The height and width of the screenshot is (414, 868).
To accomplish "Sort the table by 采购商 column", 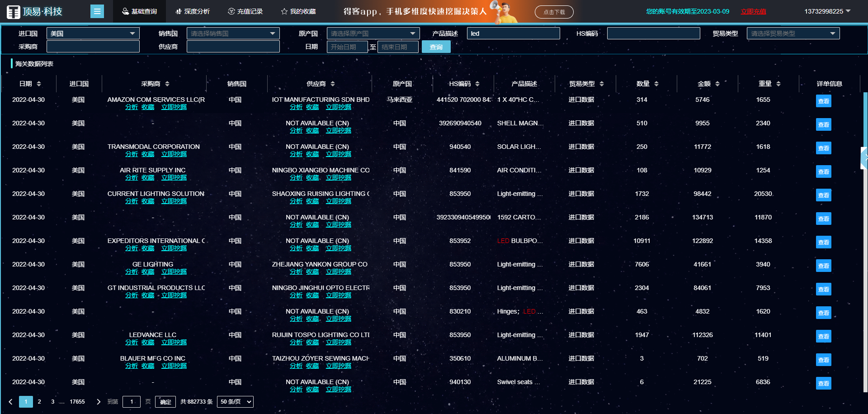I will tap(167, 84).
